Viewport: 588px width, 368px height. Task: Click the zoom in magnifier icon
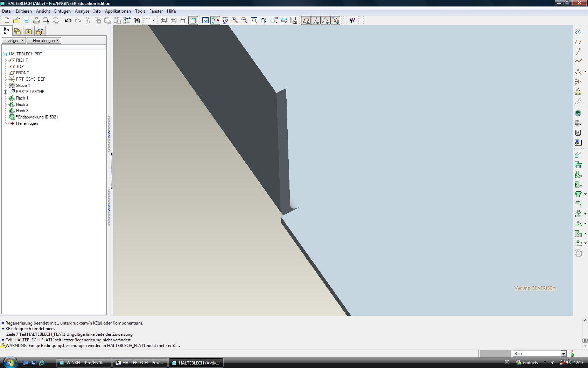pyautogui.click(x=235, y=20)
